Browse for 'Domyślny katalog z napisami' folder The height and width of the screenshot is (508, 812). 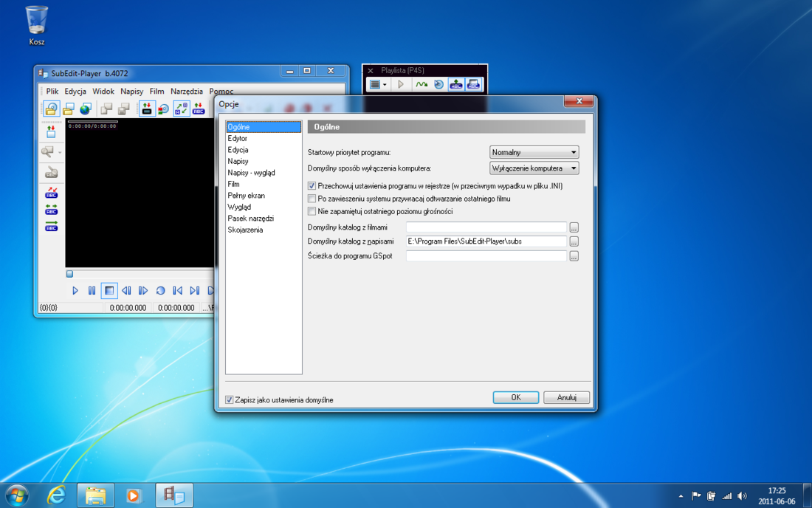click(574, 241)
